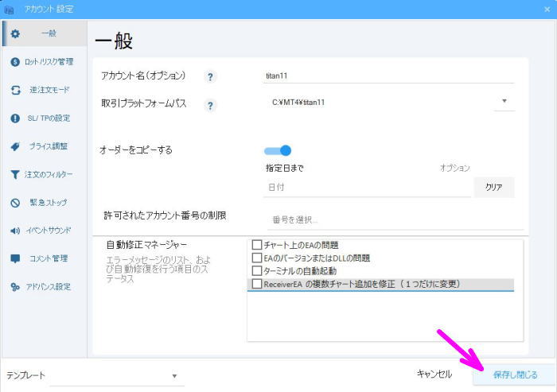Click help icon next to アカウント名
Image resolution: width=557 pixels, height=392 pixels.
click(x=210, y=76)
